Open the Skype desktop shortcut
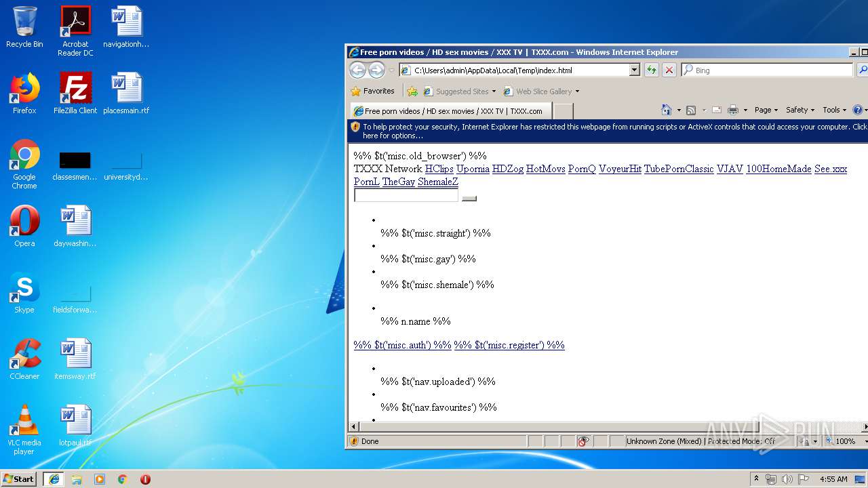 pyautogui.click(x=24, y=293)
